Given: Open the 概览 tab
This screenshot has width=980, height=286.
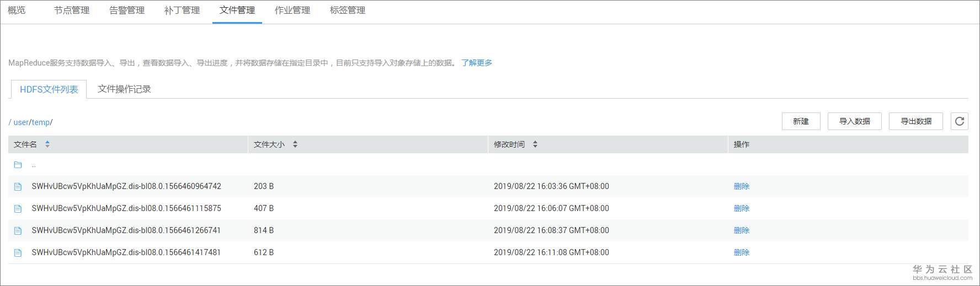Looking at the screenshot, I should pos(17,10).
